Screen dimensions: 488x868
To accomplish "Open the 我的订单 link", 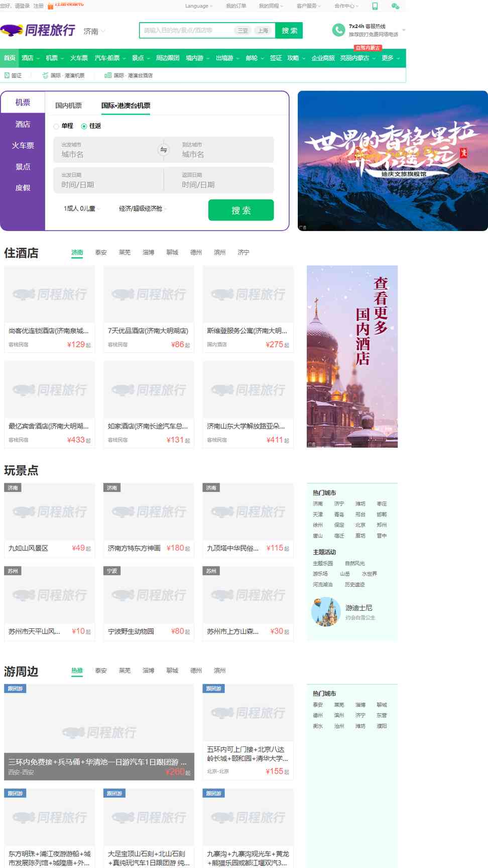I will pyautogui.click(x=236, y=6).
